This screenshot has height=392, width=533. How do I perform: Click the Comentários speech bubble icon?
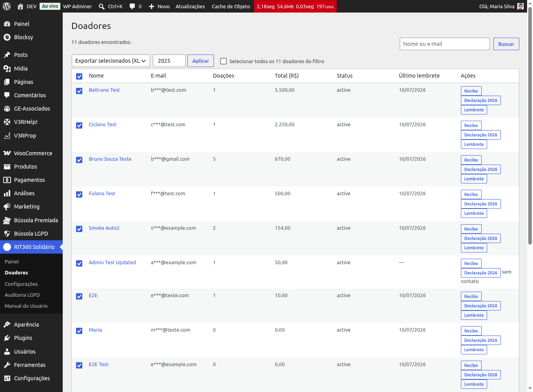[7, 95]
